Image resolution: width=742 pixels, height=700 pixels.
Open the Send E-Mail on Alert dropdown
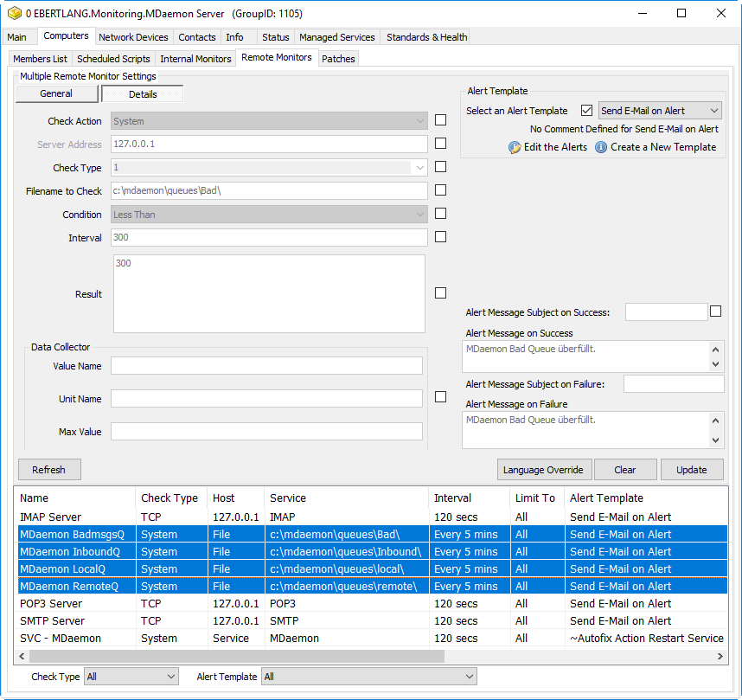tap(660, 111)
